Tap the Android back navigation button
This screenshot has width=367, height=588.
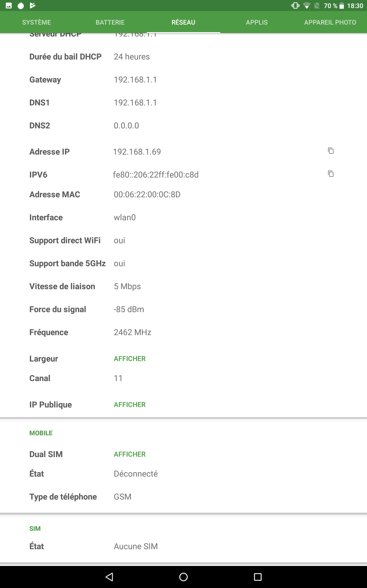pos(109,577)
